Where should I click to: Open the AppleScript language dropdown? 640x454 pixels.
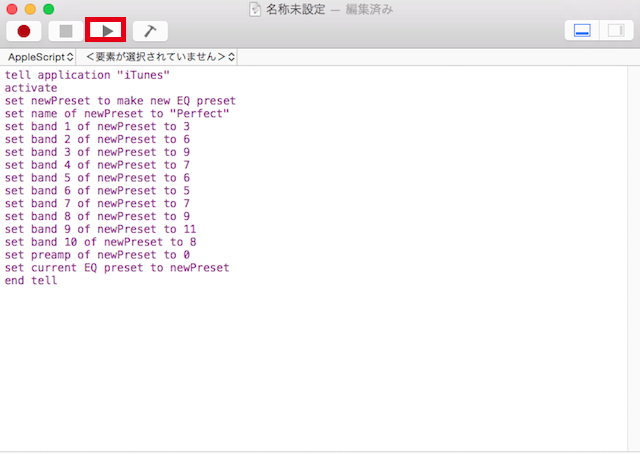tap(41, 57)
